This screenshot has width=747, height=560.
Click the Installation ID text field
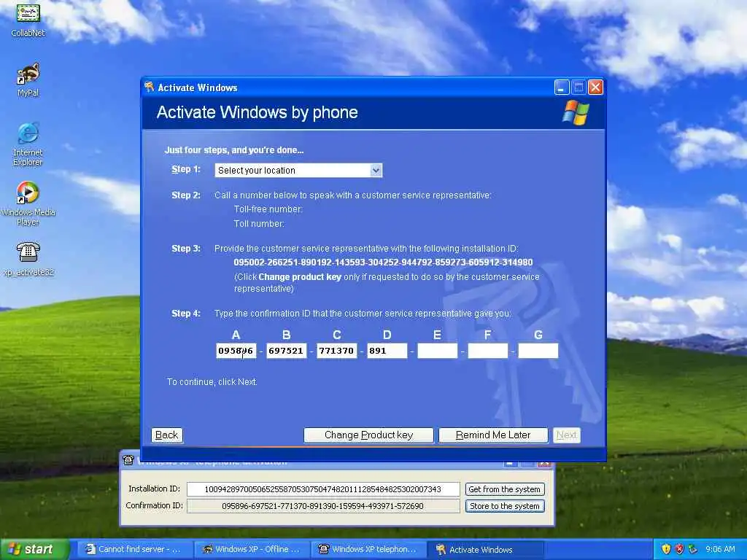323,489
